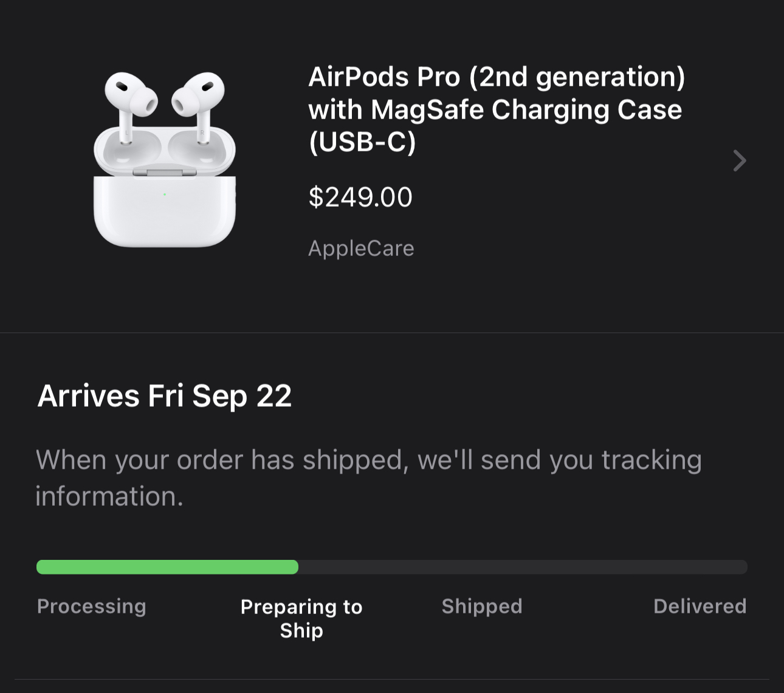
Task: Click the word "information." below the heading
Action: (109, 496)
